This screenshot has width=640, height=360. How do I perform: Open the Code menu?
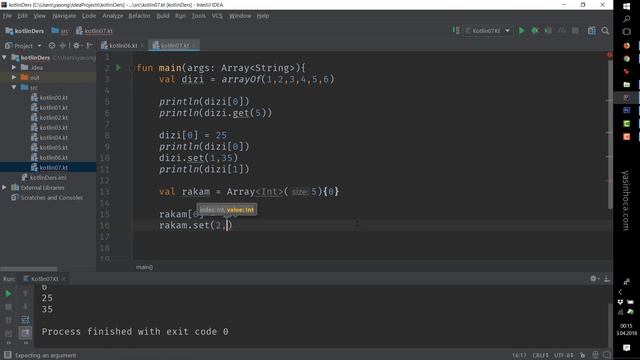[89, 16]
